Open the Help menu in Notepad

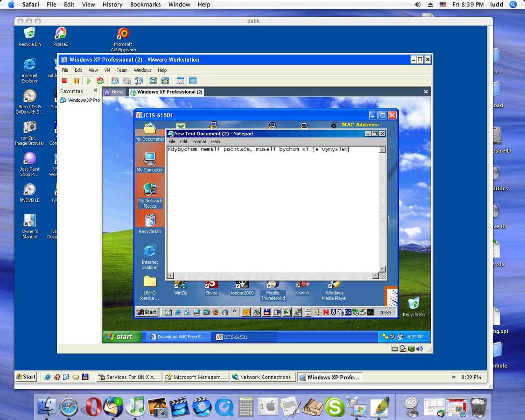[216, 142]
